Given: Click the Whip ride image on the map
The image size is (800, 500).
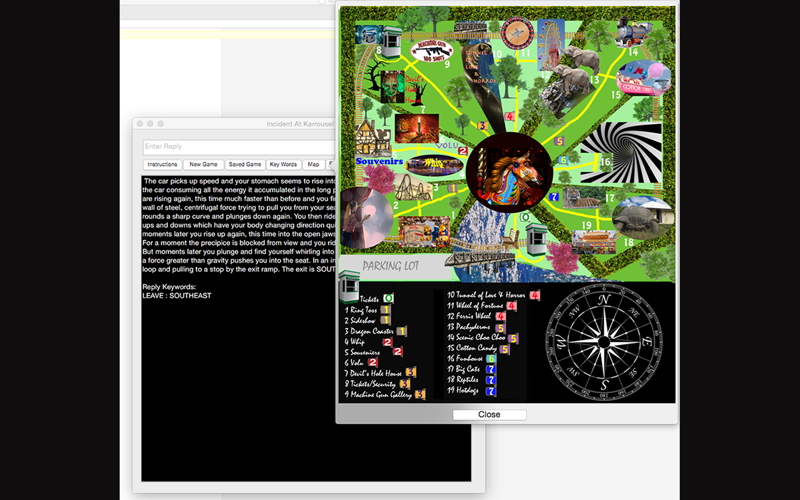Looking at the screenshot, I should tap(434, 166).
